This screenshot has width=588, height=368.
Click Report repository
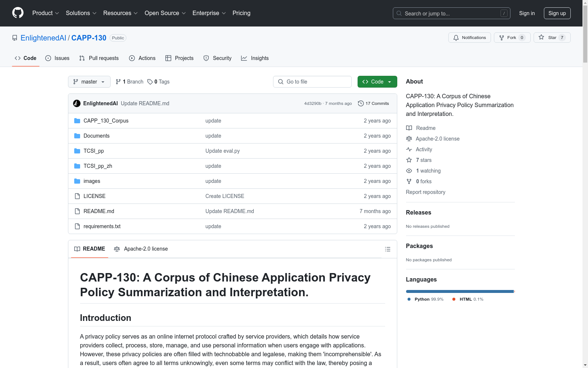point(426,192)
